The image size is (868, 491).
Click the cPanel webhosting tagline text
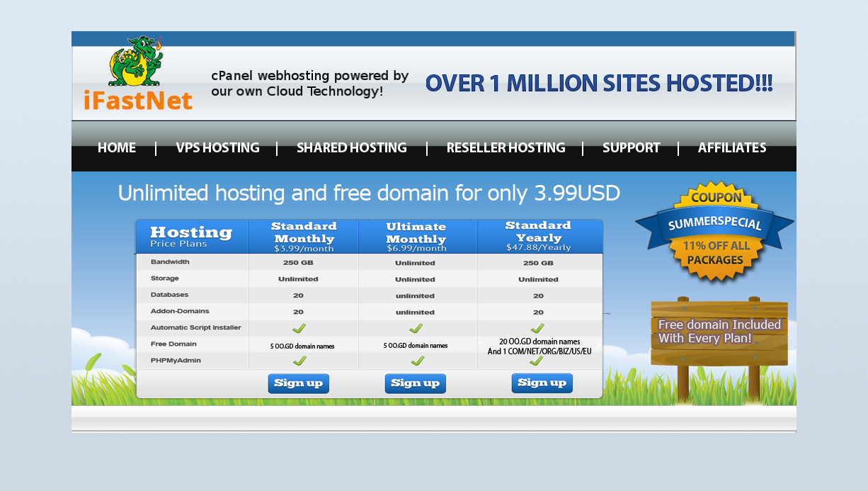(310, 84)
